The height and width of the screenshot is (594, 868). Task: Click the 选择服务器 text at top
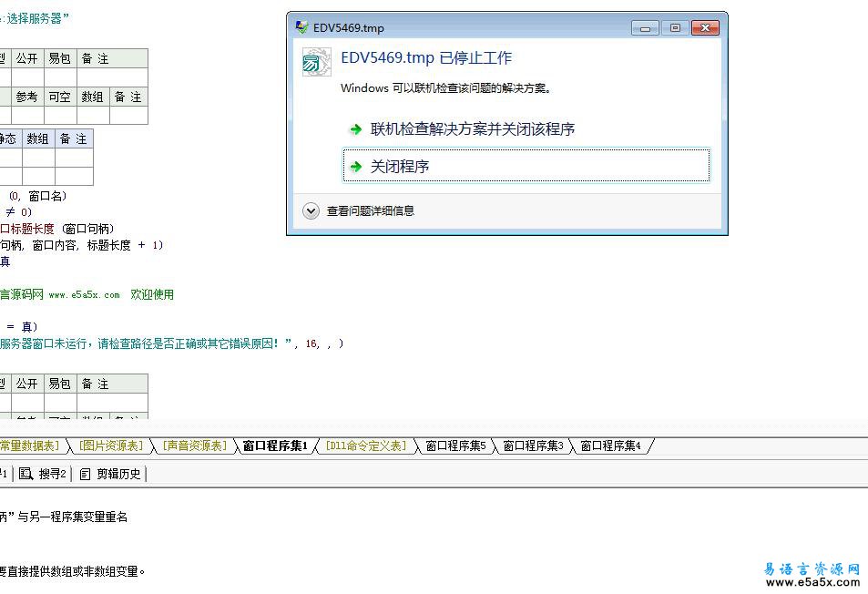coord(35,18)
